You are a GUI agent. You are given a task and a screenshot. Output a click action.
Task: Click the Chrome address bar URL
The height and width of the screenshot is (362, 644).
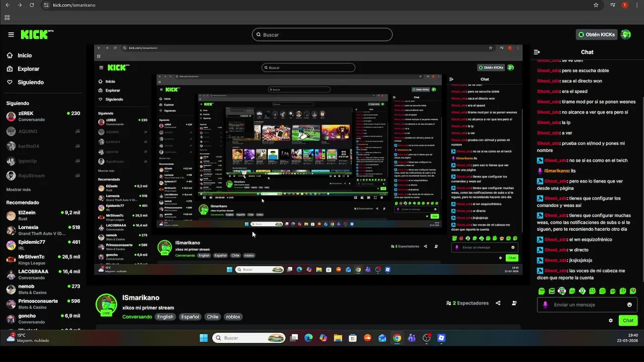74,5
